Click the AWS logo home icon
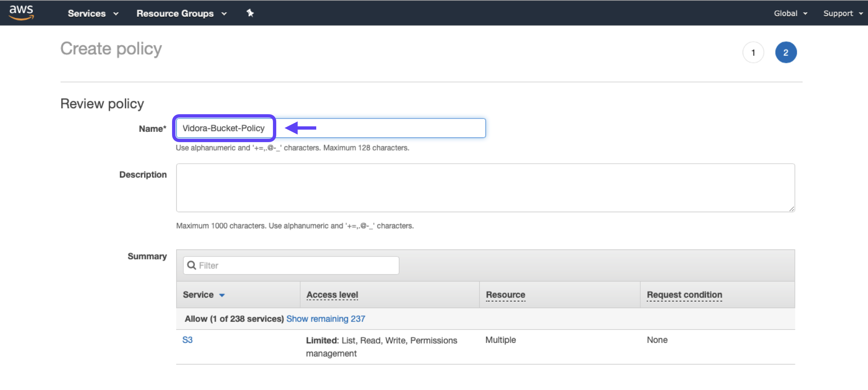Image resolution: width=868 pixels, height=390 pixels. [x=21, y=12]
